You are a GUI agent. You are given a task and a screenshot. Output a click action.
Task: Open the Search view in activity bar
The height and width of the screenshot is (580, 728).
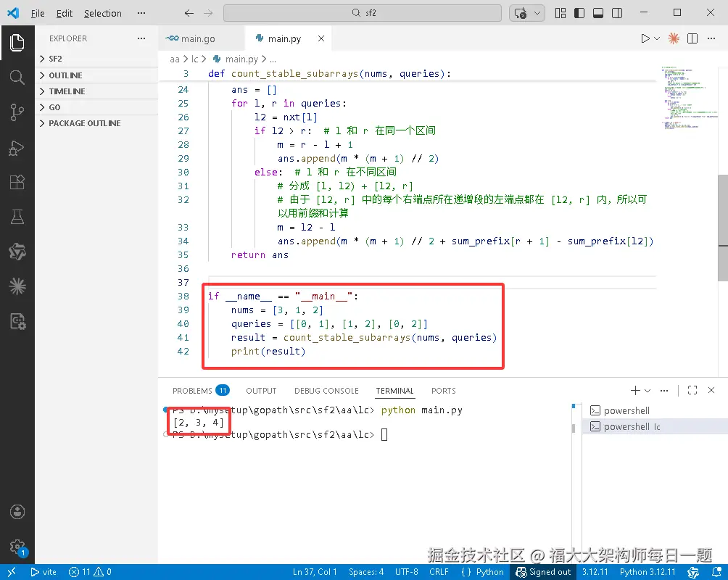(x=17, y=77)
